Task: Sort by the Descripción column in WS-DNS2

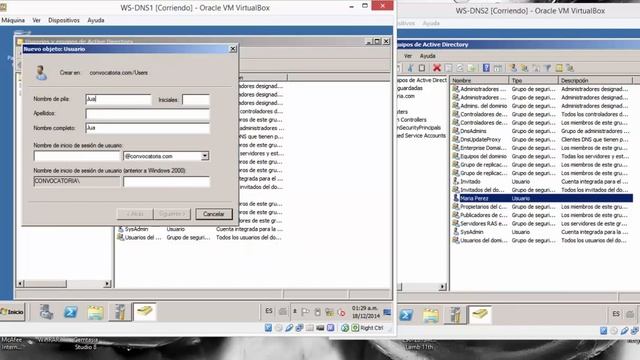Action: 595,80
